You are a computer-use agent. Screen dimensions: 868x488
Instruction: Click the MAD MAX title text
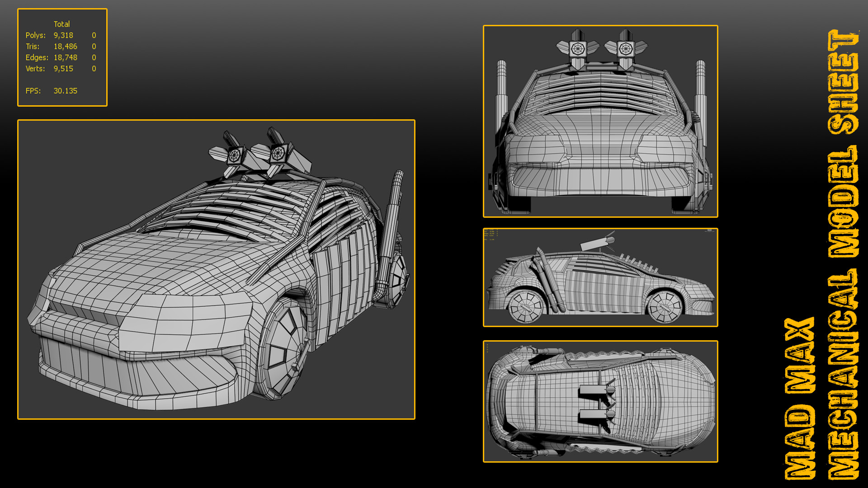[800, 398]
